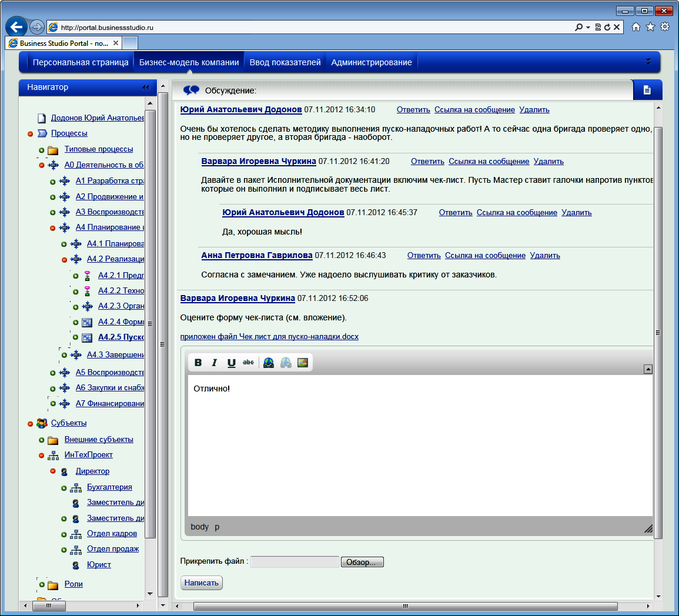
Task: Click the Обзор... file browse button
Action: [362, 563]
